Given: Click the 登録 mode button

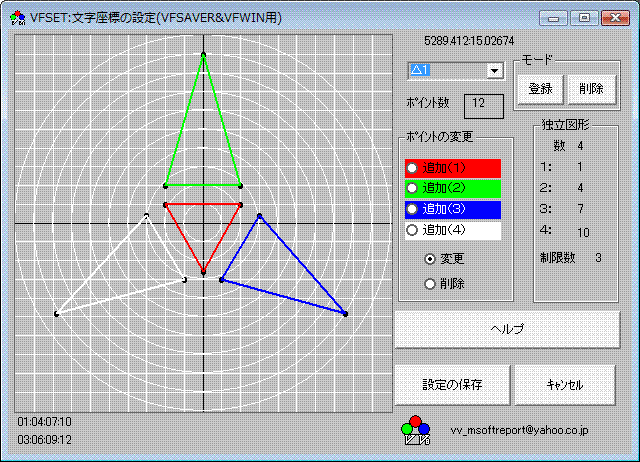Looking at the screenshot, I should coord(540,89).
